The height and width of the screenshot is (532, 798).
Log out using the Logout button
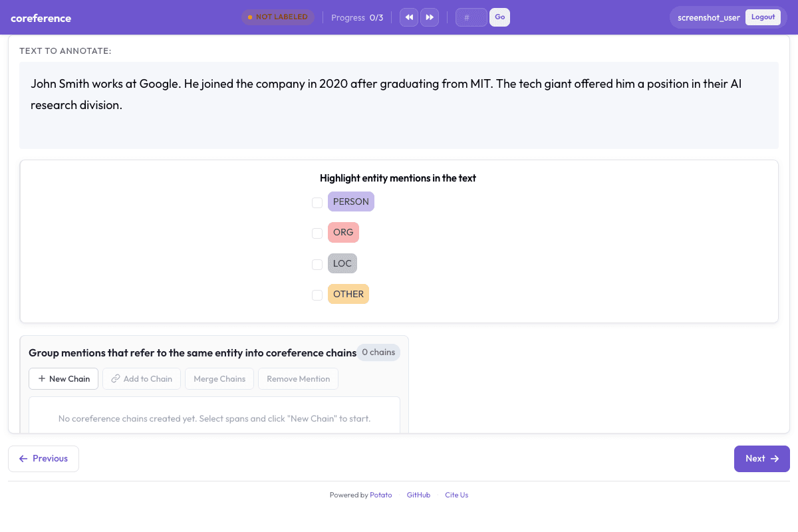(763, 17)
